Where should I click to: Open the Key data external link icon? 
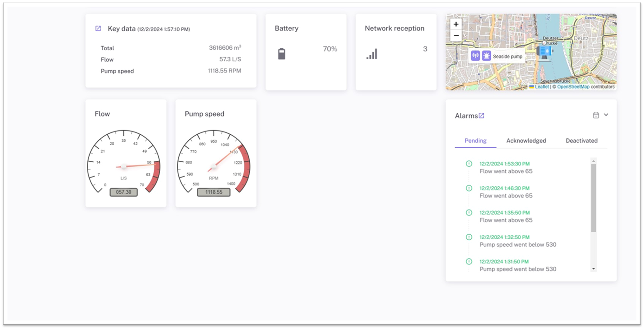(98, 28)
